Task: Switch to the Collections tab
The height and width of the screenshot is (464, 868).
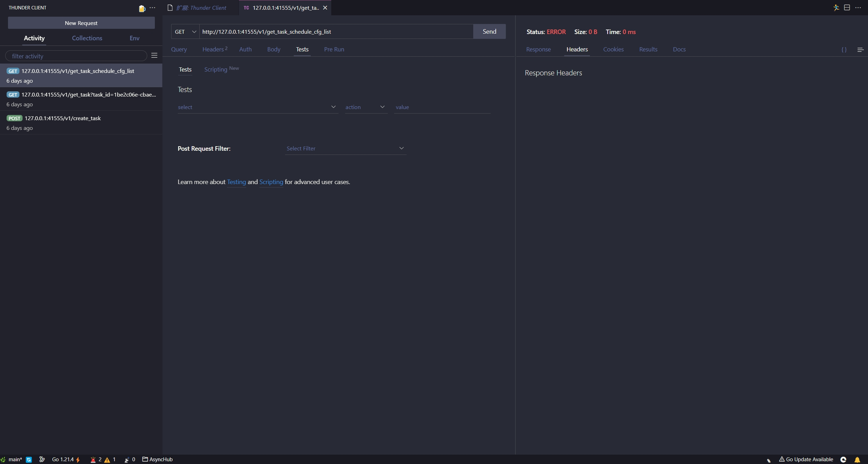Action: (x=87, y=38)
